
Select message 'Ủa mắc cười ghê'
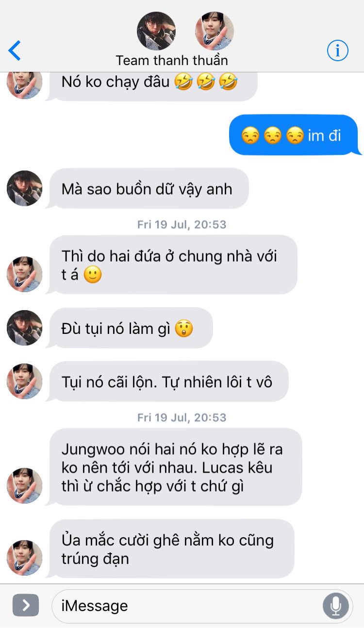coord(170,549)
